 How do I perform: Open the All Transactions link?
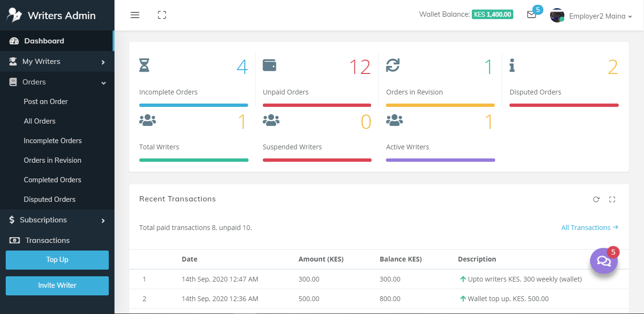pyautogui.click(x=590, y=228)
